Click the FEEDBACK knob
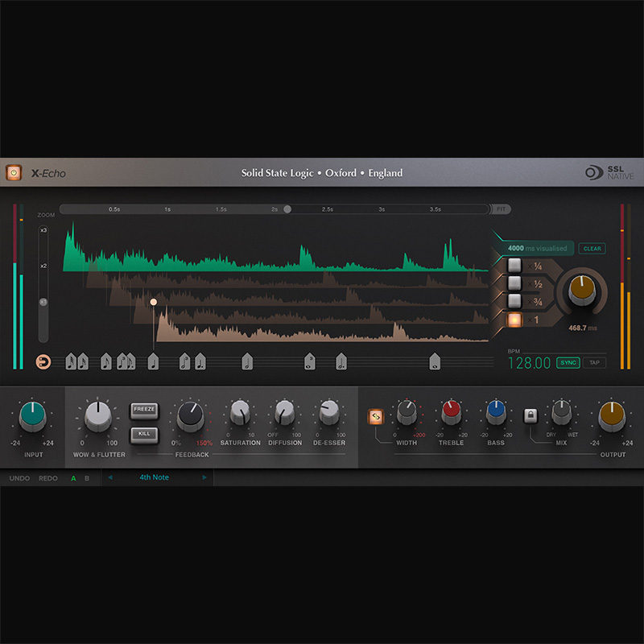Viewport: 644px width, 644px height. 191,416
